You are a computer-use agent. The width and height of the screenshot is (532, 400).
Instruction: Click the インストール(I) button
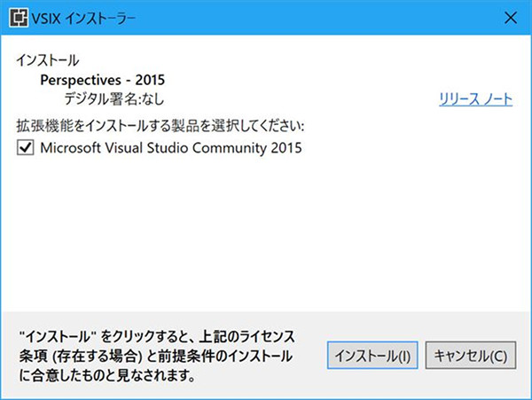point(372,356)
